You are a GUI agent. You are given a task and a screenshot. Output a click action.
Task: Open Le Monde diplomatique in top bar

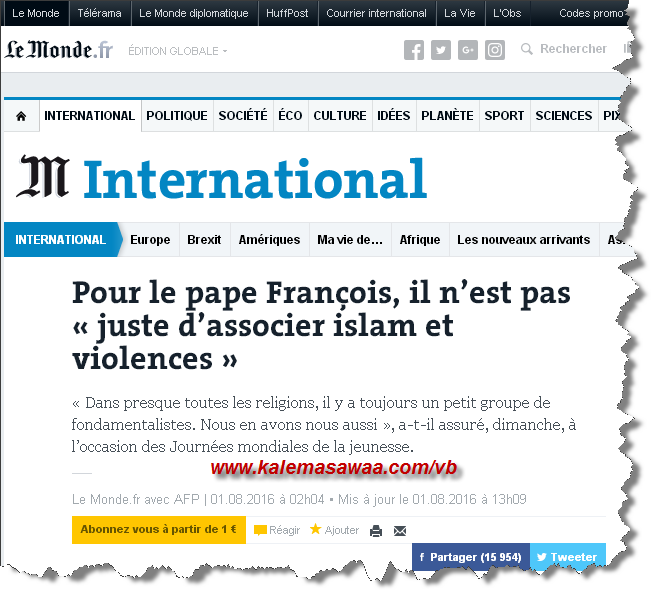[194, 13]
